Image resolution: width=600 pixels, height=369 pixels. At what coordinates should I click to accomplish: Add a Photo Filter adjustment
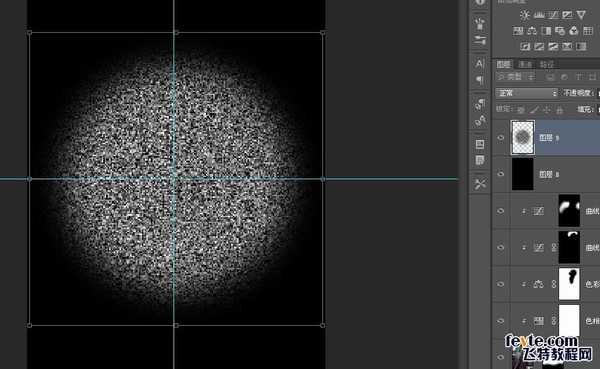[x=560, y=31]
